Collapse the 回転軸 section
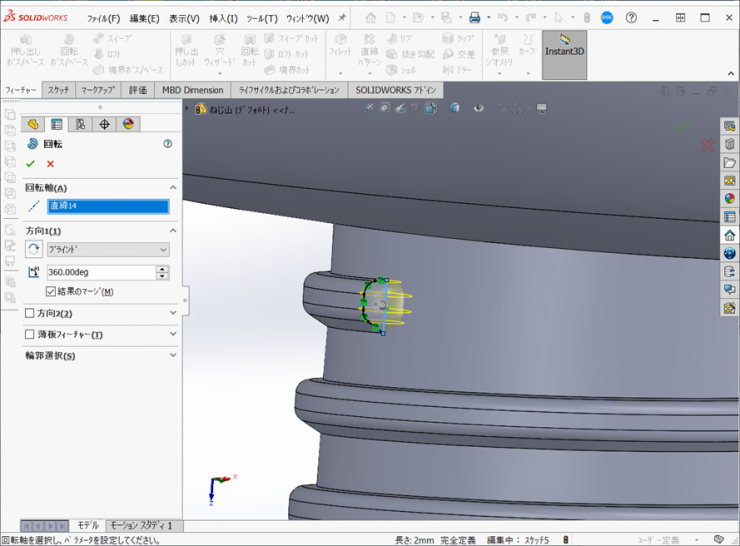The height and width of the screenshot is (546, 740). click(173, 188)
